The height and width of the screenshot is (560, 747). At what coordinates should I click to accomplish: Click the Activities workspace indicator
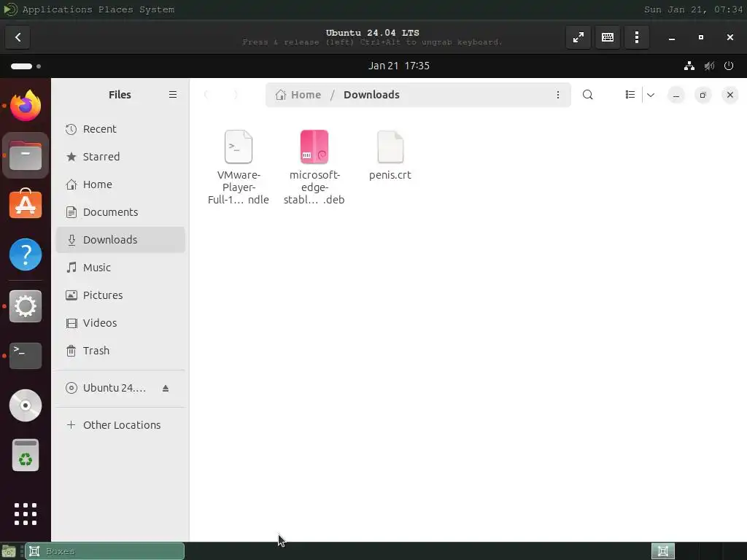point(26,66)
